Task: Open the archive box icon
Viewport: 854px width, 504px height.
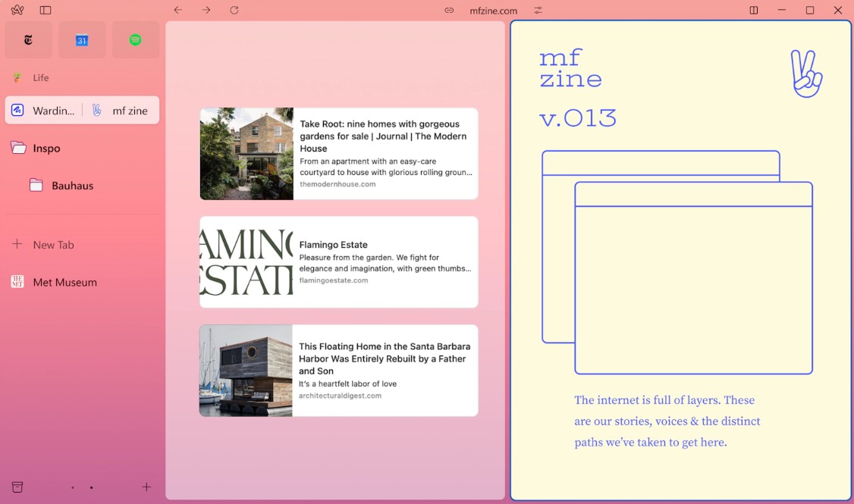Action: (17, 487)
